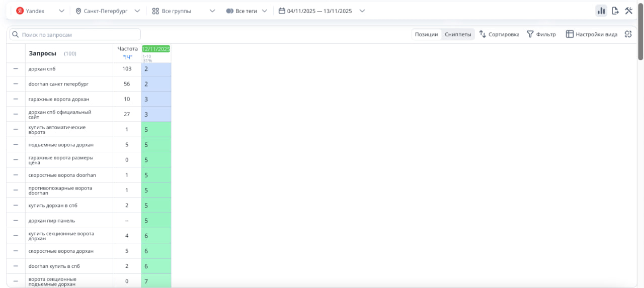Click the "!Ч" frequency type link
Viewport: 644px width, 288px height.
127,57
